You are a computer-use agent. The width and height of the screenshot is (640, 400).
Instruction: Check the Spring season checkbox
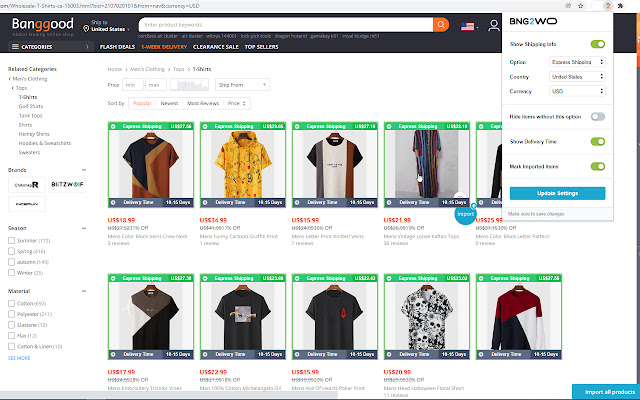click(x=11, y=251)
